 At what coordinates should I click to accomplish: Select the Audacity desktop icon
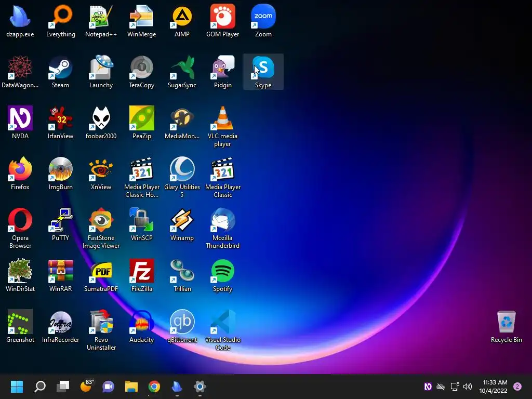pos(141,326)
